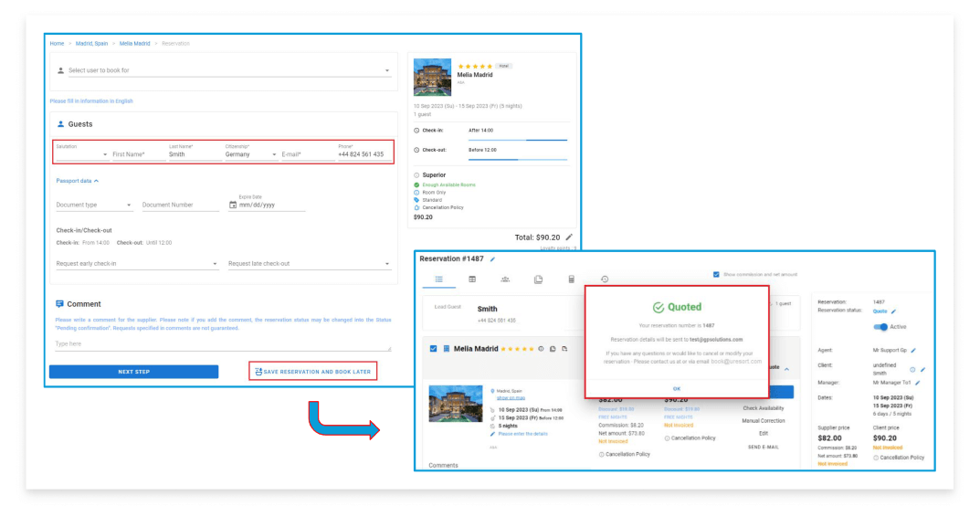This screenshot has width=980, height=506.
Task: Click SEND E-MAIL button
Action: coord(764,447)
